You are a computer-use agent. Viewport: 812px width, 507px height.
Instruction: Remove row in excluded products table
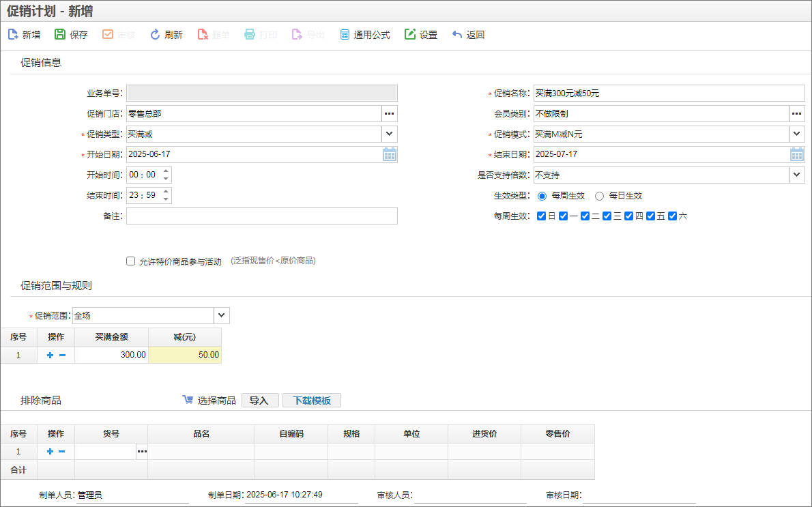[61, 452]
